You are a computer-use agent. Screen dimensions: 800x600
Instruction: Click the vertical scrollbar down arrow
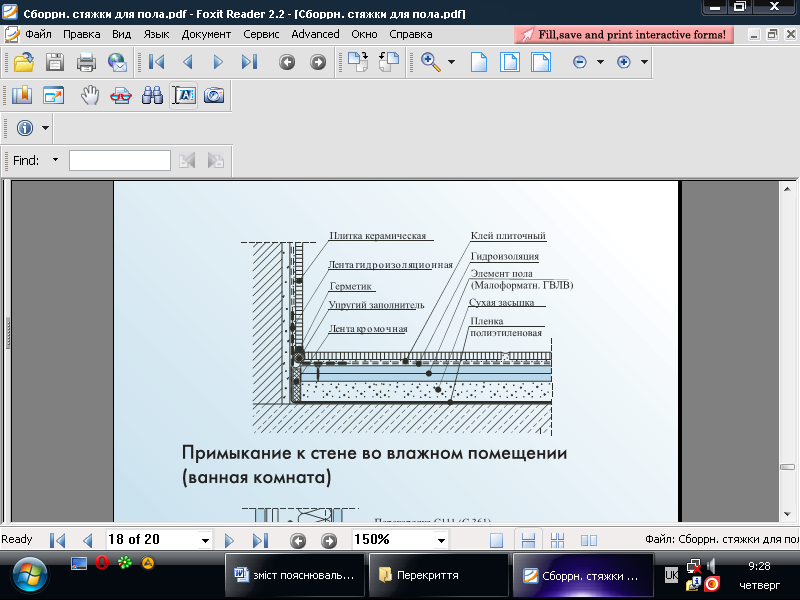787,514
